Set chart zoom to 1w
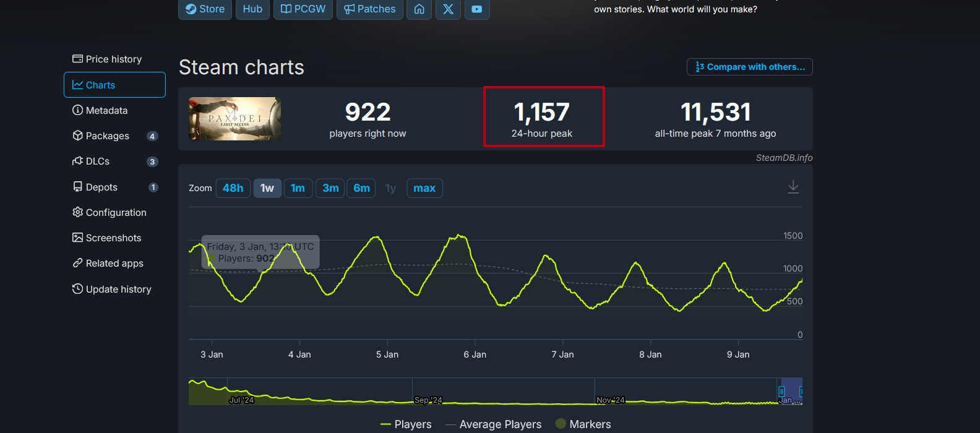Screen dimensions: 980x433 point(267,188)
